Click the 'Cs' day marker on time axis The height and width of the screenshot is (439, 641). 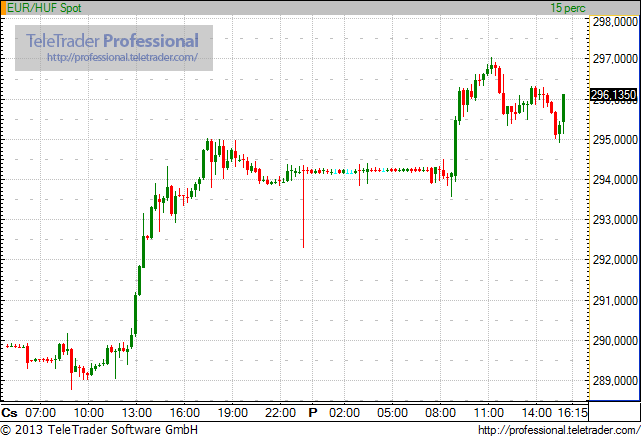pyautogui.click(x=9, y=413)
